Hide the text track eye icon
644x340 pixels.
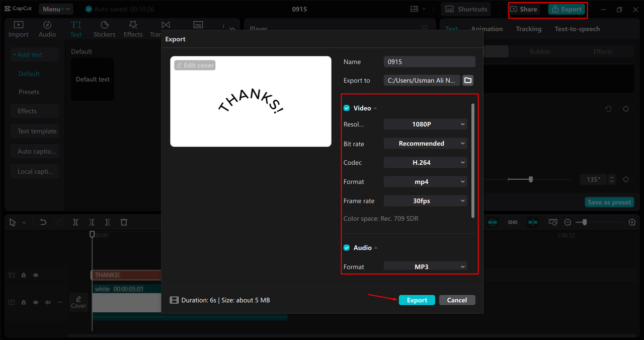(x=36, y=276)
